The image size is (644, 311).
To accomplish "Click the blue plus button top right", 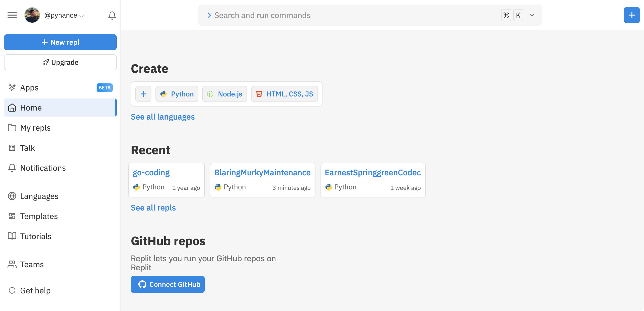I will point(631,15).
